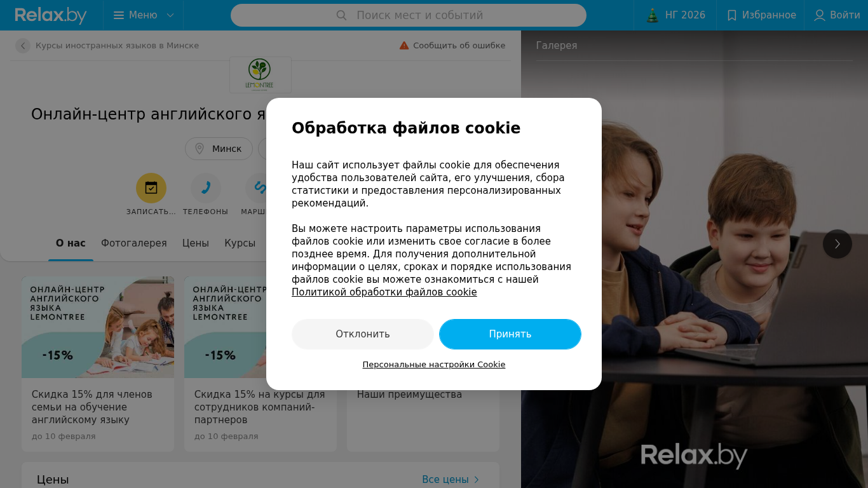
Task: Select the Цены tab
Action: point(196,243)
